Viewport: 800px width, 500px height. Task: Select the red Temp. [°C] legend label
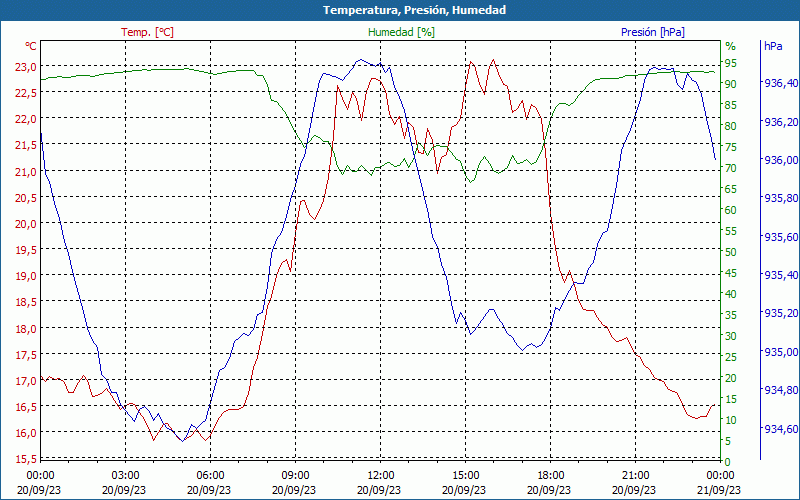(x=147, y=32)
